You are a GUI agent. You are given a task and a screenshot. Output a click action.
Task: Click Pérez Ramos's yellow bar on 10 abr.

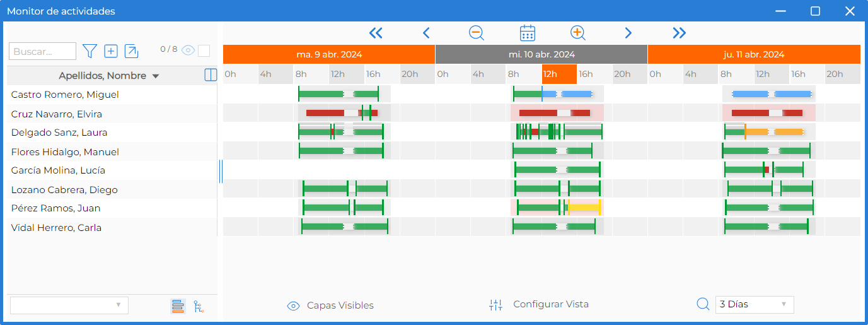coord(584,207)
